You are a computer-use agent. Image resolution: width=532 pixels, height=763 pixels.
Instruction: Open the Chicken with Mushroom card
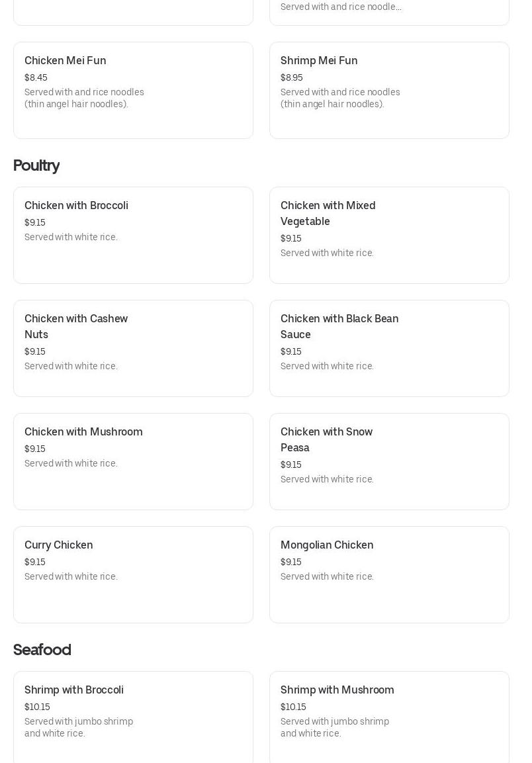click(x=132, y=461)
